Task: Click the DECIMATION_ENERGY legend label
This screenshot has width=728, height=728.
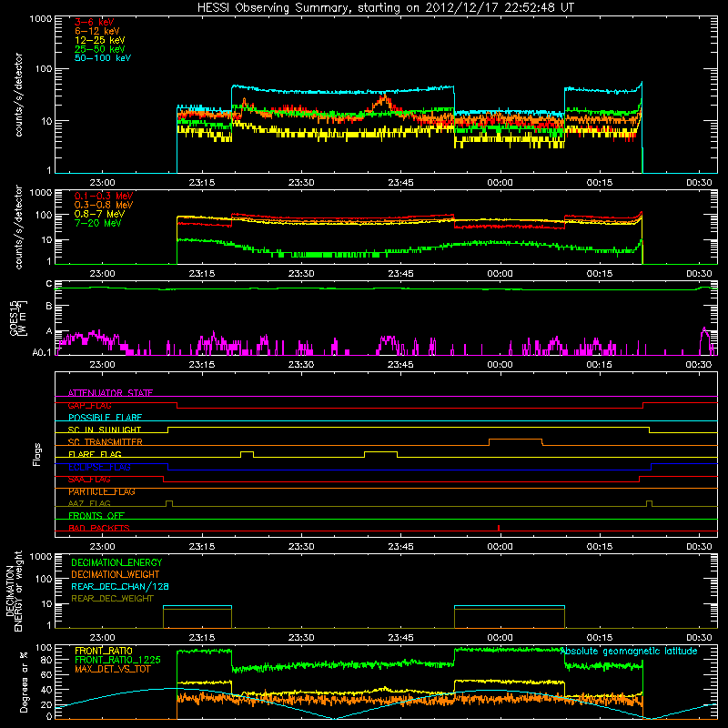Action: (x=116, y=562)
